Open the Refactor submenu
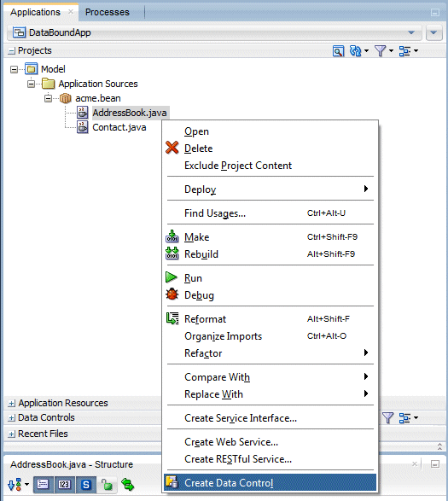Image resolution: width=448 pixels, height=501 pixels. click(x=271, y=353)
